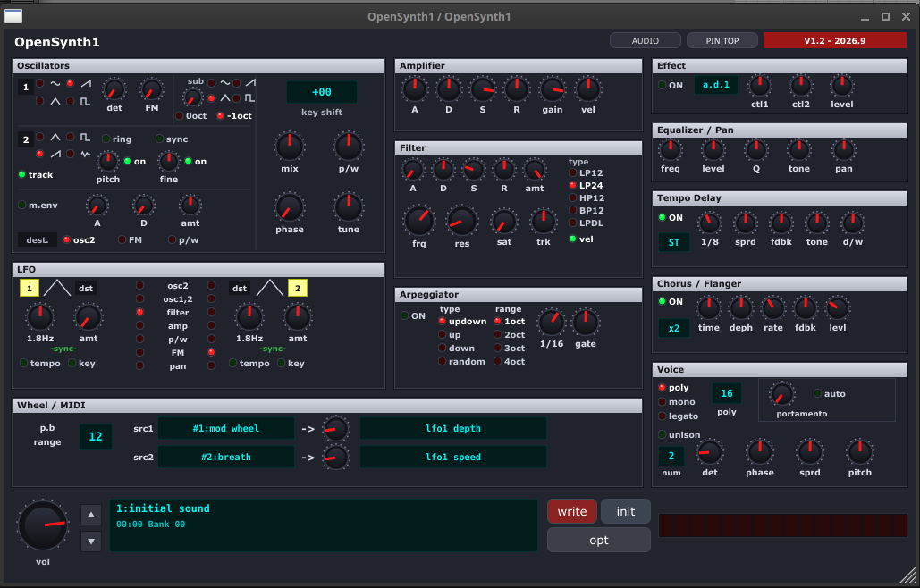Turn off Tempo Delay ON toggle
Screen dimensions: 920x588
(x=663, y=217)
